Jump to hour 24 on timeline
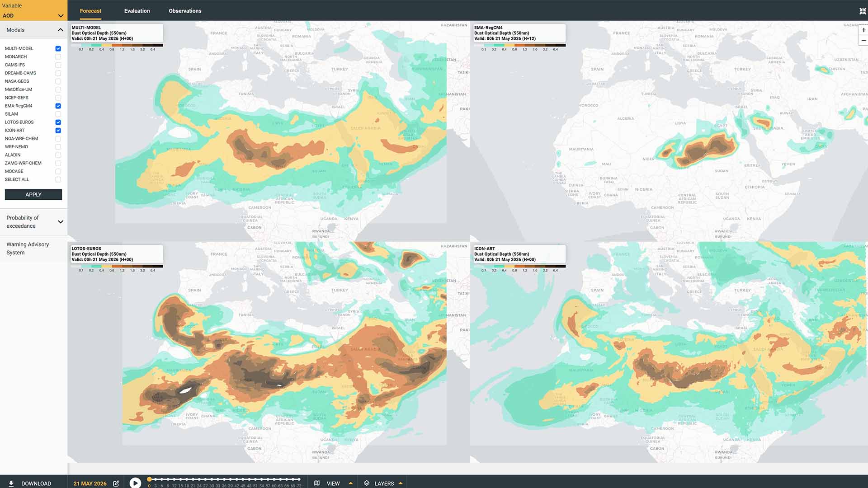This screenshot has width=868, height=488. pyautogui.click(x=199, y=479)
